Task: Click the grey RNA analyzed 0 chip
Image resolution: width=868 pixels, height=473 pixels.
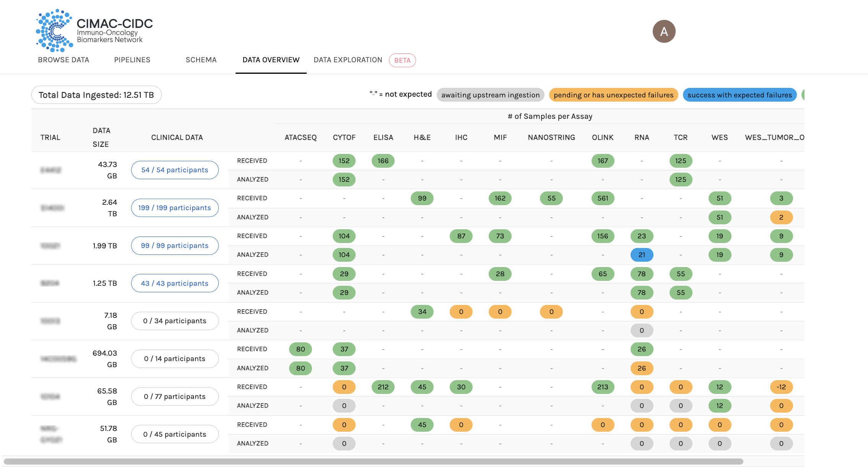Action: coord(642,330)
